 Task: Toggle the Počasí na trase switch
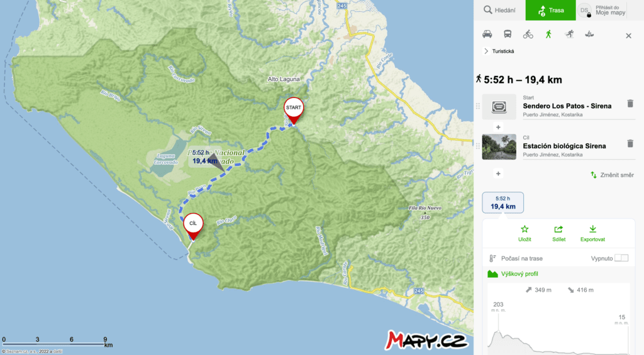(621, 258)
